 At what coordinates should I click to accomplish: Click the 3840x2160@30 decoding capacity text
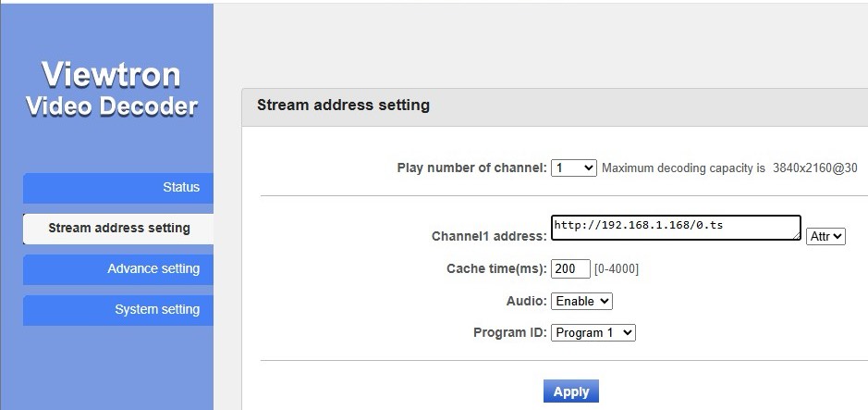(x=815, y=168)
